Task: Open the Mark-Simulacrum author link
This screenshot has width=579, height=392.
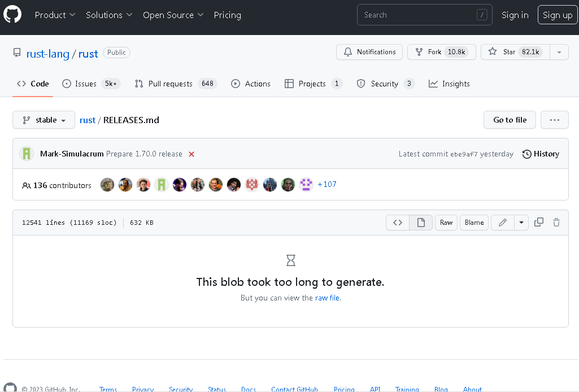Action: [72, 154]
